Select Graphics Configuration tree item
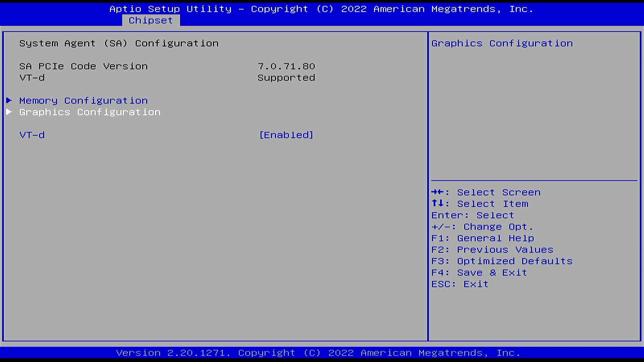 [90, 111]
